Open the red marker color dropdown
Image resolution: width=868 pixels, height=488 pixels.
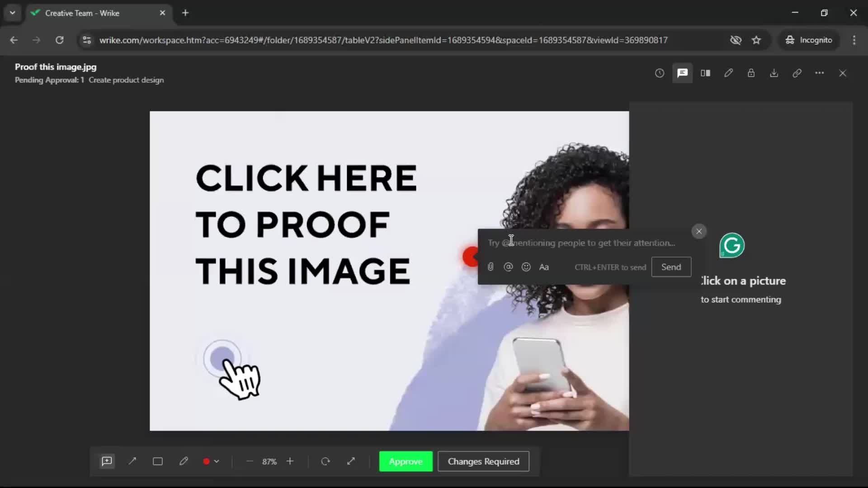tap(211, 461)
